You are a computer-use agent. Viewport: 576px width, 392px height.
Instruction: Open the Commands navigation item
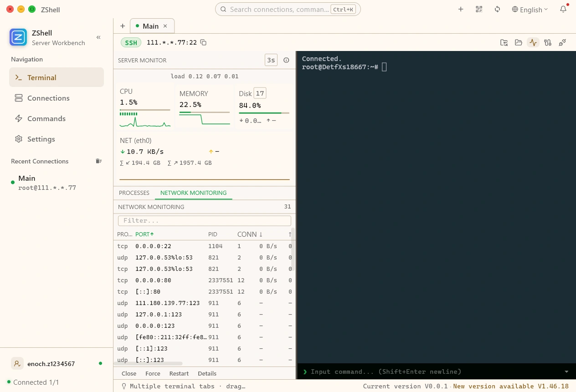coord(57,118)
